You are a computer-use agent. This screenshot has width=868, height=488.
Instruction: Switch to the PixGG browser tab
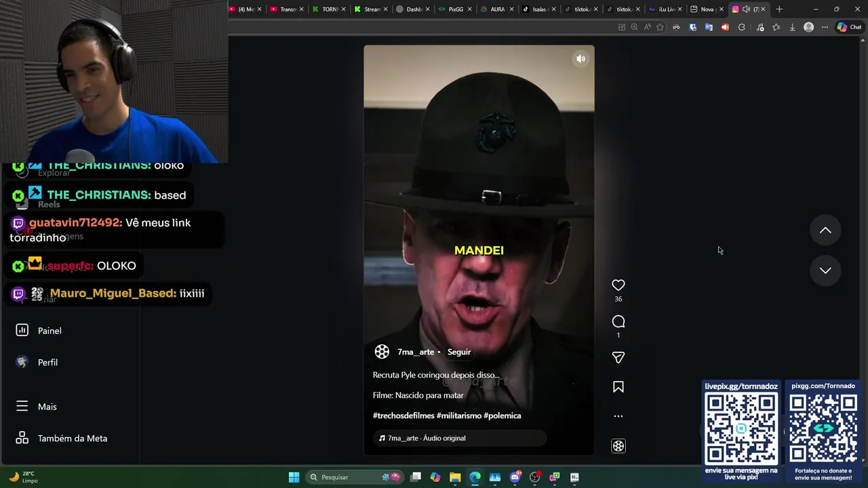(x=455, y=9)
